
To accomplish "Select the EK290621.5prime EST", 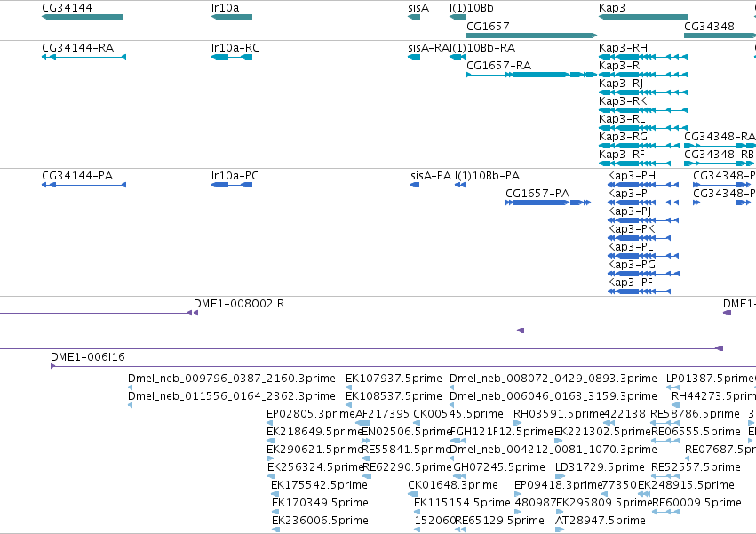I will click(x=314, y=450).
